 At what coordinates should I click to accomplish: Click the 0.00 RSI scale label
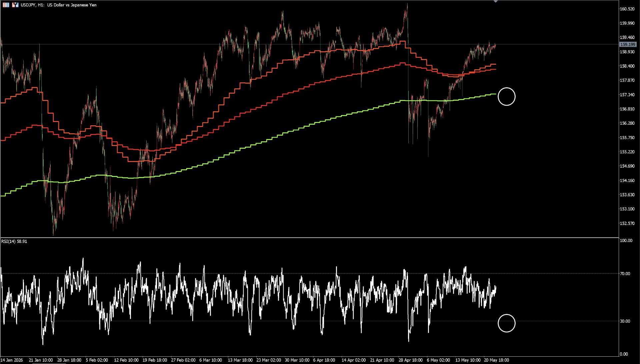(x=624, y=354)
